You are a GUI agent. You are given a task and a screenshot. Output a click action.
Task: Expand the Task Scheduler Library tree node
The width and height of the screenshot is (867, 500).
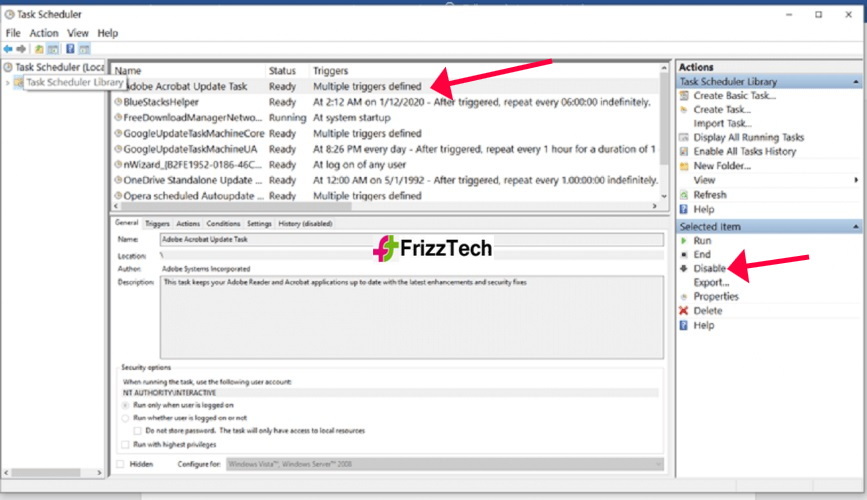[7, 82]
